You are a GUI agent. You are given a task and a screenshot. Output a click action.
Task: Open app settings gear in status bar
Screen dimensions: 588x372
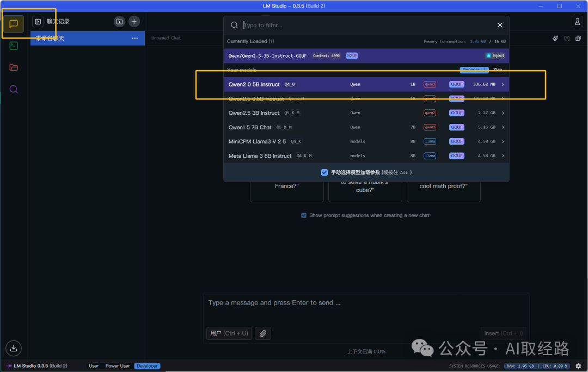578,366
